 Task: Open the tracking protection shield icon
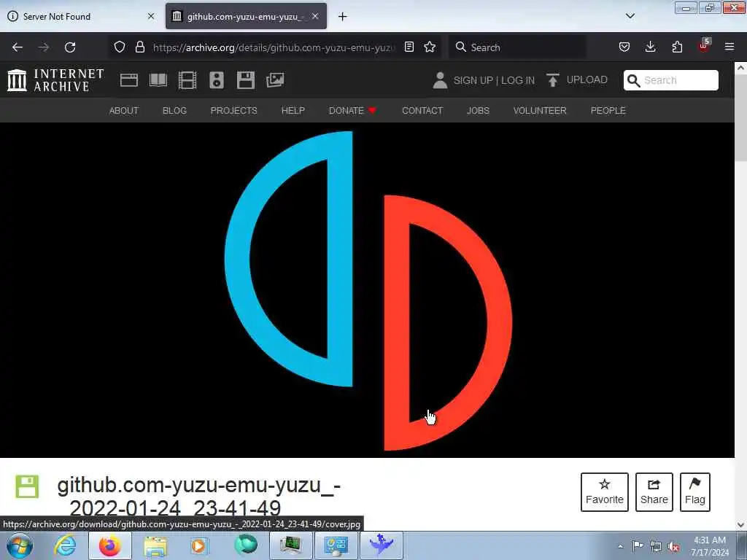120,47
